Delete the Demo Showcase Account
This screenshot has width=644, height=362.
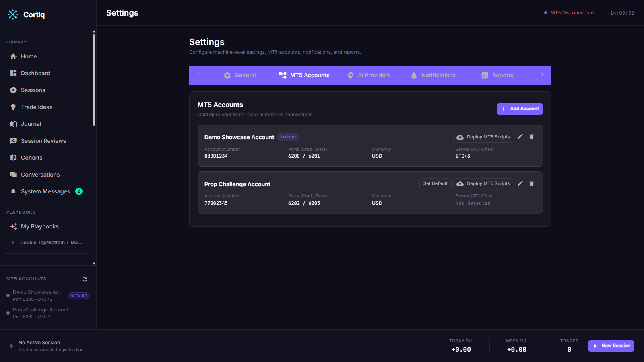point(532,137)
